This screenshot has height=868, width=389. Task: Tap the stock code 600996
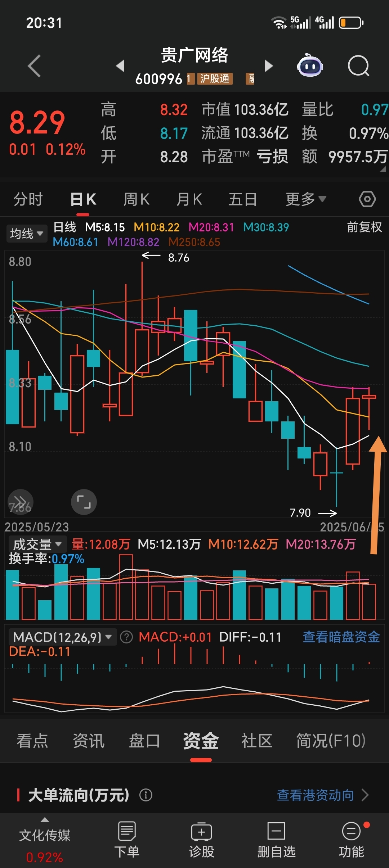click(158, 79)
